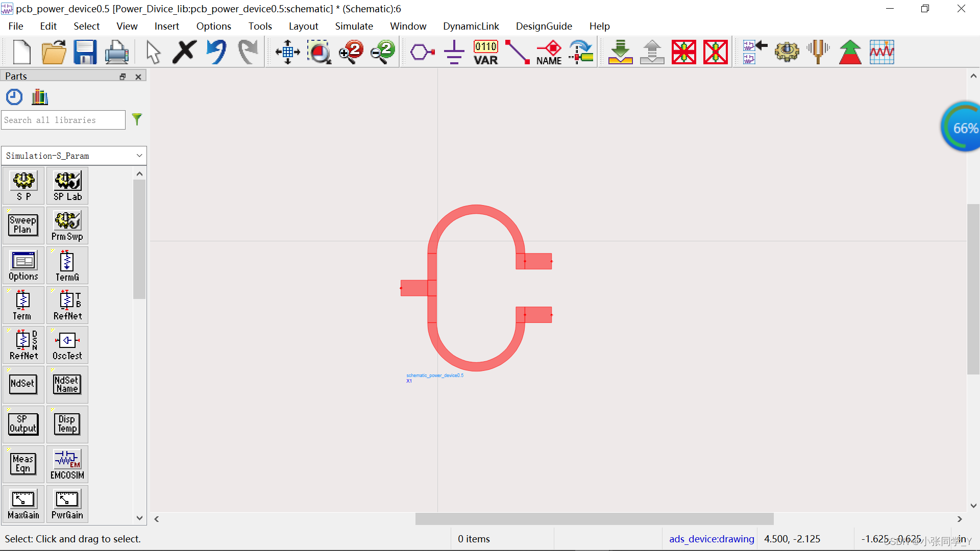Insert a ground symbol from toolbar

click(x=453, y=52)
